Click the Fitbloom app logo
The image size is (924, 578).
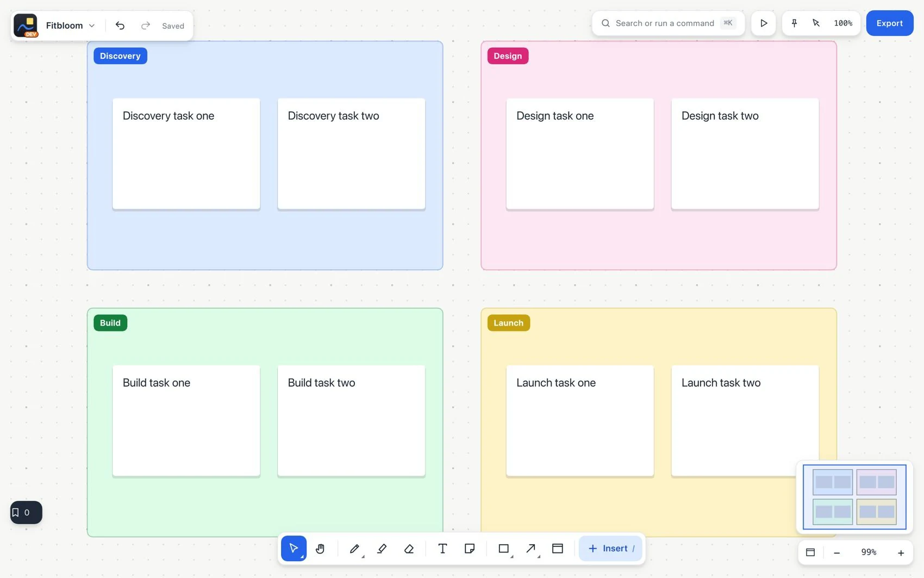click(26, 26)
